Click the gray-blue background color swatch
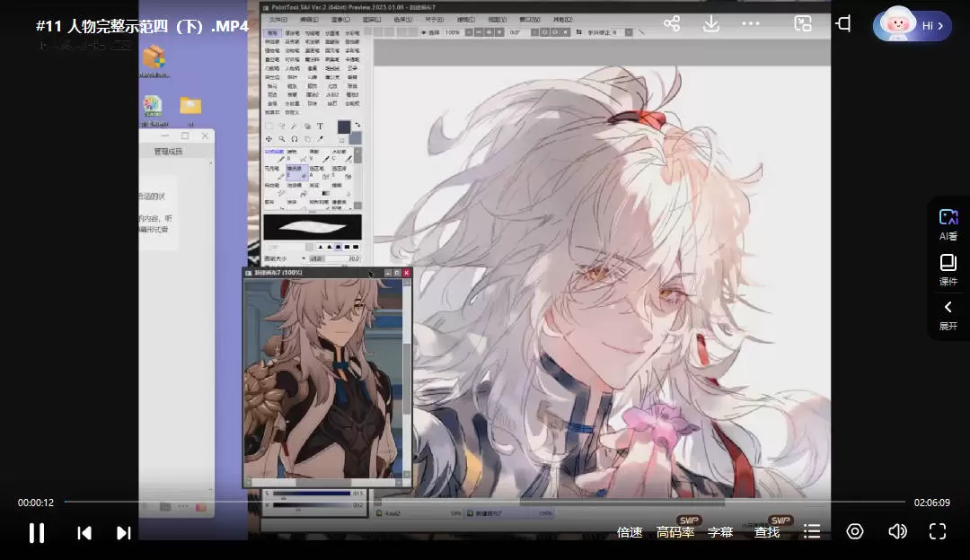This screenshot has height=560, width=970. pyautogui.click(x=355, y=138)
